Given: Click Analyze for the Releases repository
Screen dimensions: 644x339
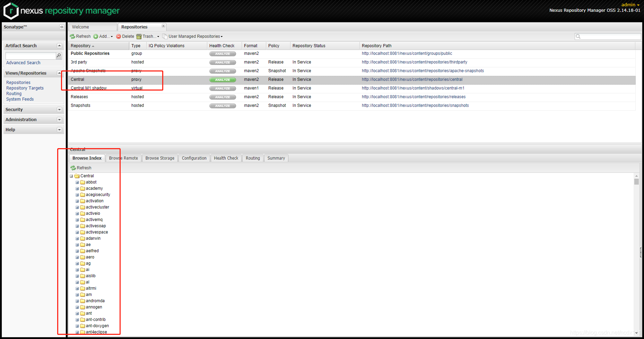Looking at the screenshot, I should tap(223, 97).
